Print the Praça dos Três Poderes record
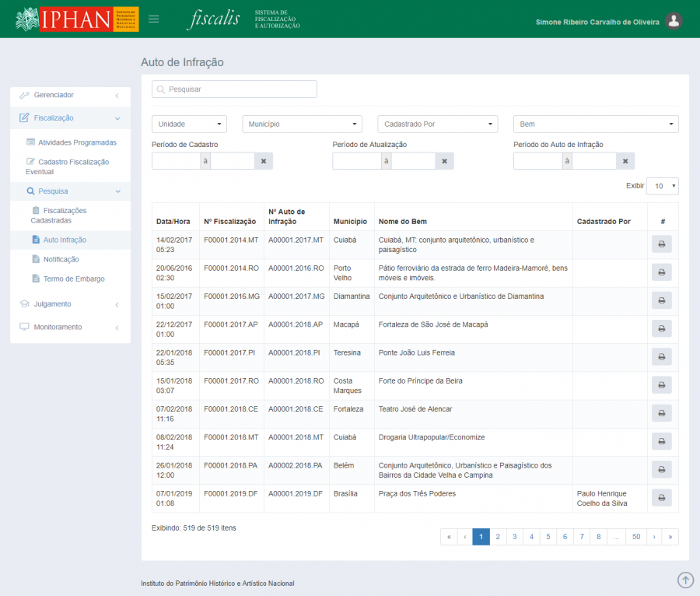This screenshot has height=596, width=700. tap(661, 498)
